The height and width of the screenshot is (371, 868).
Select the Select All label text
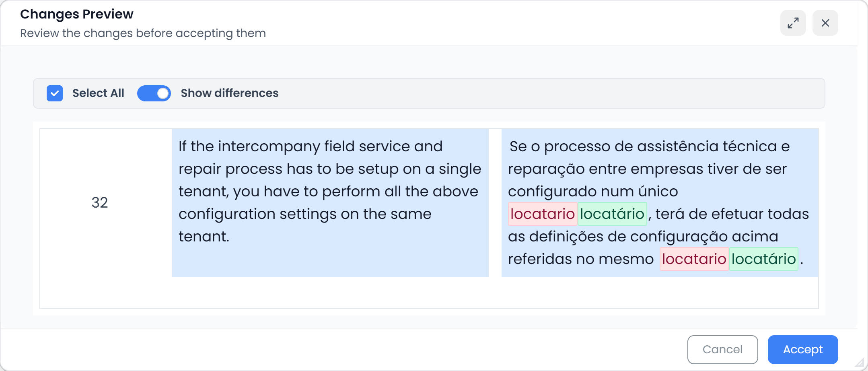(x=98, y=93)
